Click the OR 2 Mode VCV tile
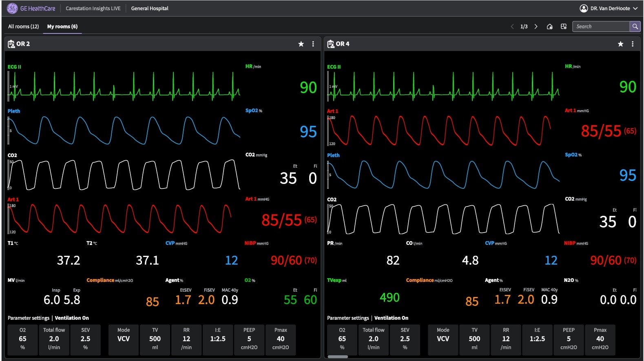 [x=124, y=339]
